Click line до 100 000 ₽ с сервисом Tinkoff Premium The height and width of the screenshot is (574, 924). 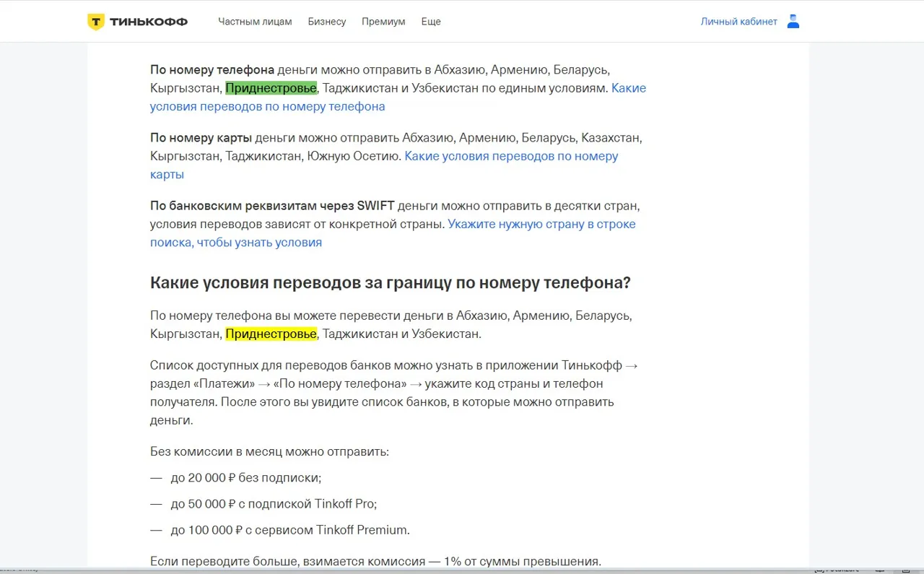pos(290,530)
